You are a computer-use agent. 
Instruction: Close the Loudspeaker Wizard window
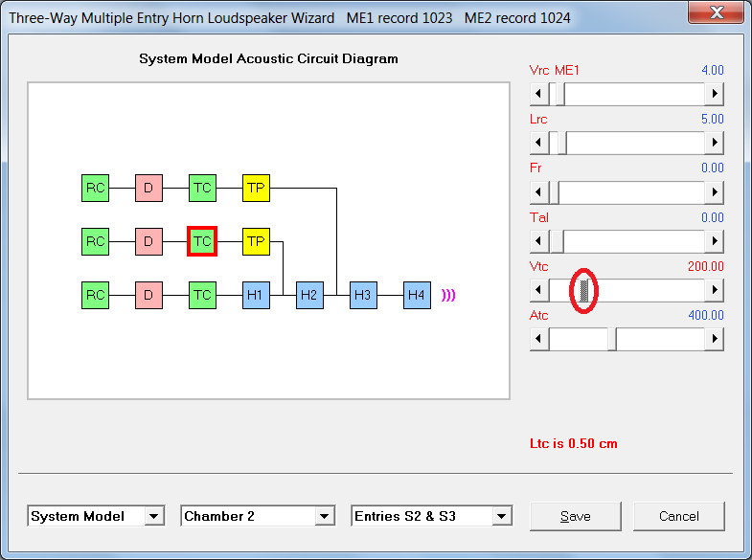point(717,11)
